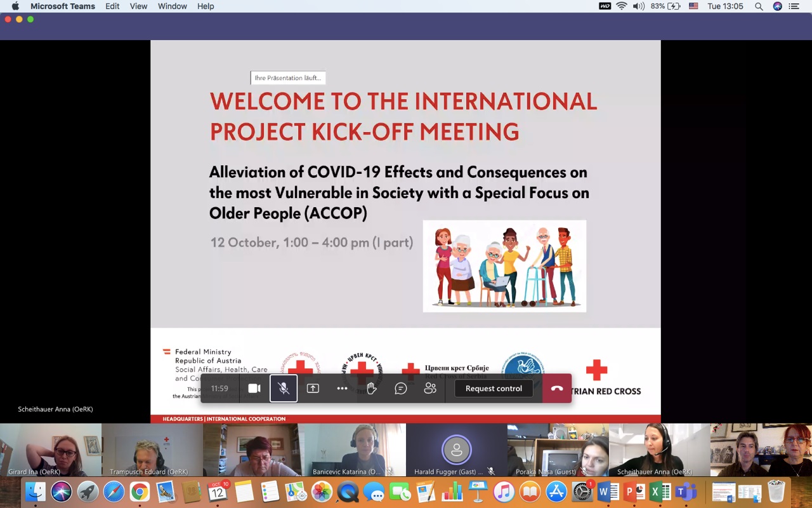Open Books app in dock

(x=530, y=491)
